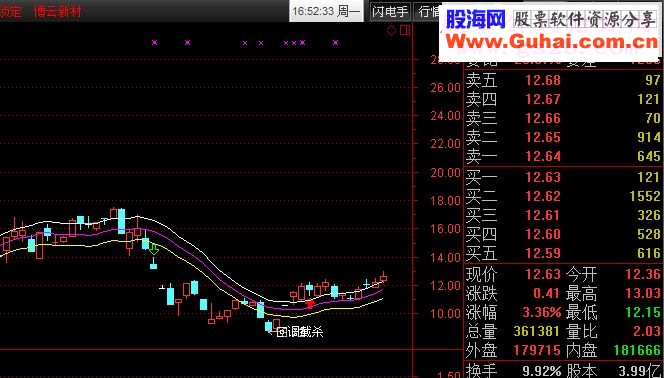Click the stock name 博云新材

coord(58,11)
